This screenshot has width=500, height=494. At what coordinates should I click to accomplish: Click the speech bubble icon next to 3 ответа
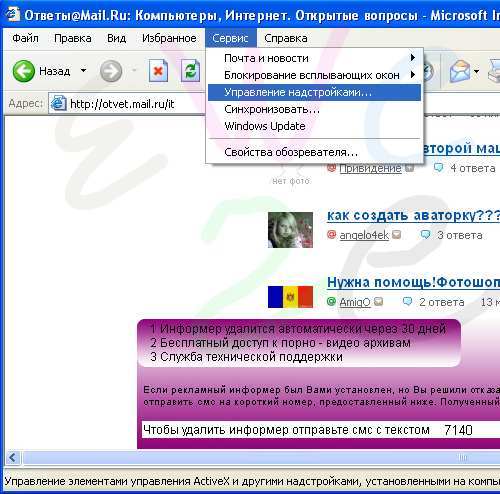[x=425, y=234]
